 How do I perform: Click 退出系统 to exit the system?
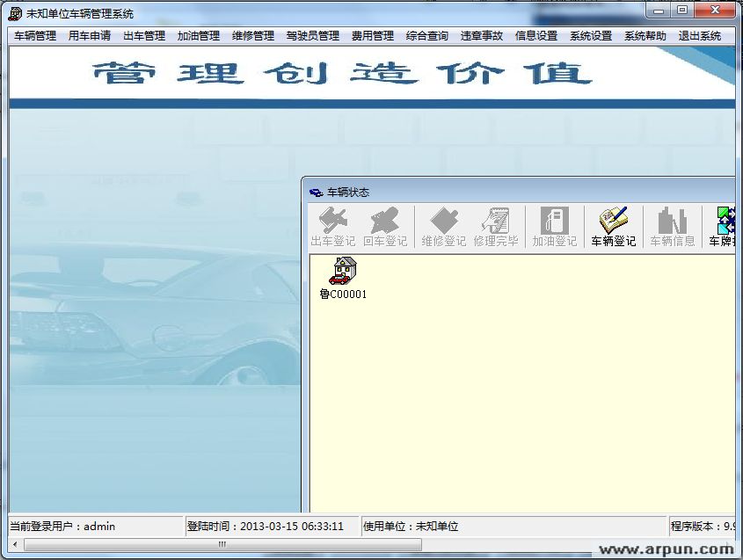[700, 36]
